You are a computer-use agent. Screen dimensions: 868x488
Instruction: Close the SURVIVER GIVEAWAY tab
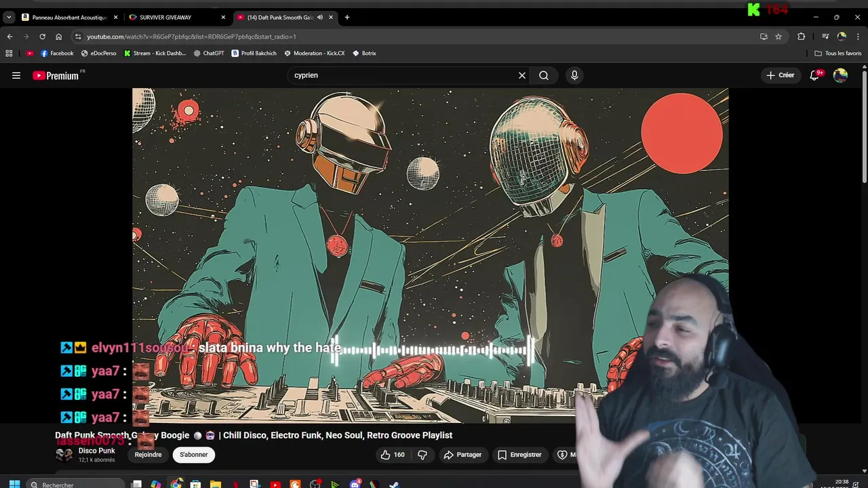223,17
